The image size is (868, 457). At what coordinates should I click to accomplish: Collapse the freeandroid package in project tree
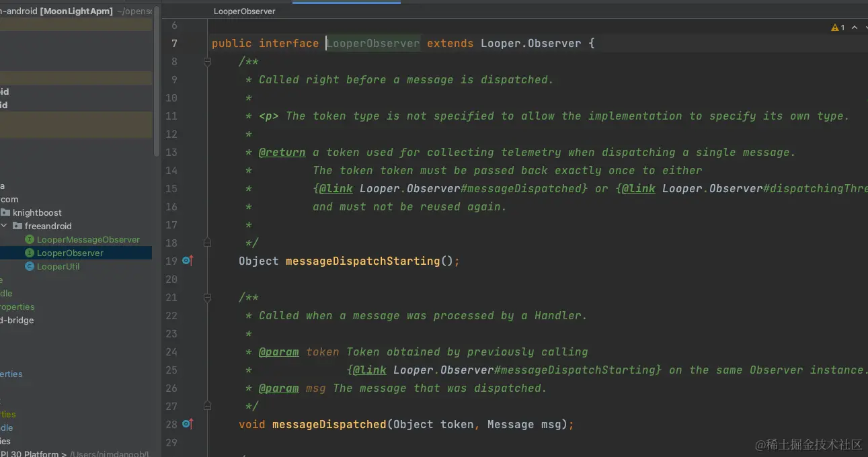(x=4, y=226)
